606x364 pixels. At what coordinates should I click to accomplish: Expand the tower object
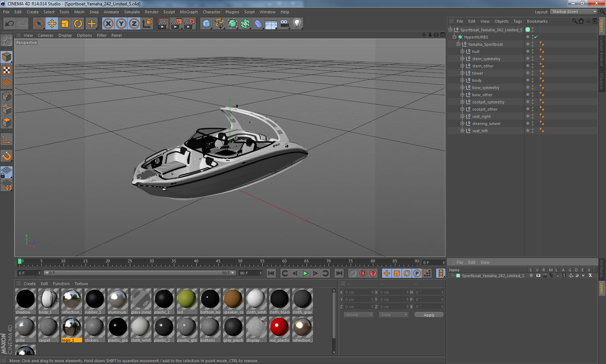coord(462,73)
